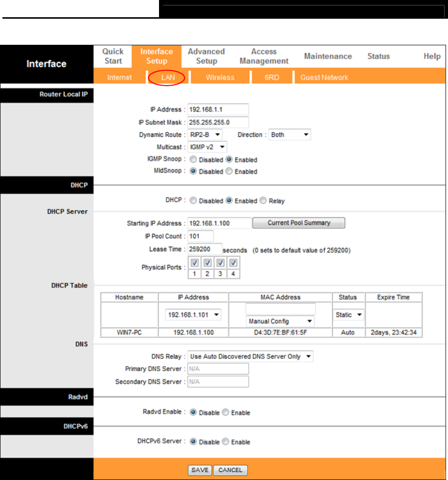Go to the 6RD sub-tab
The width and height of the screenshot is (448, 480).
point(272,77)
